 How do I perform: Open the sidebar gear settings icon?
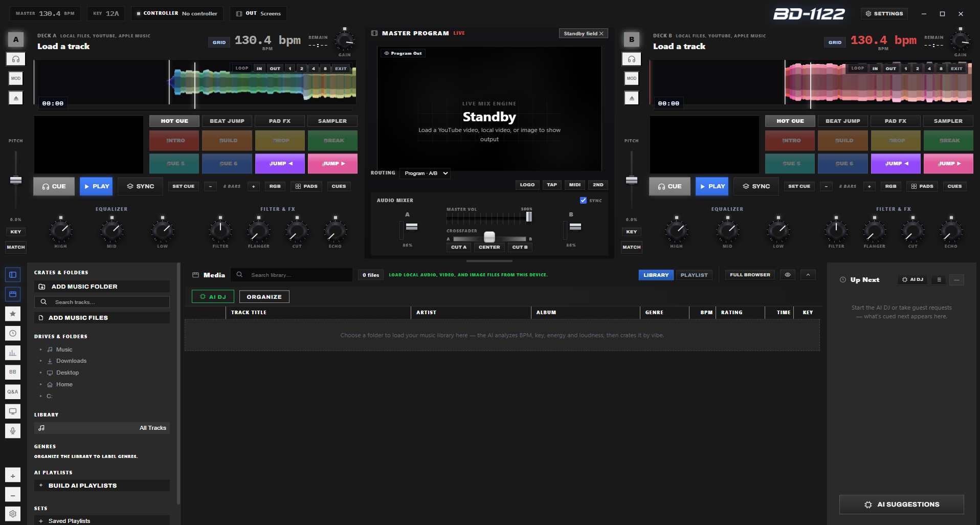click(13, 514)
